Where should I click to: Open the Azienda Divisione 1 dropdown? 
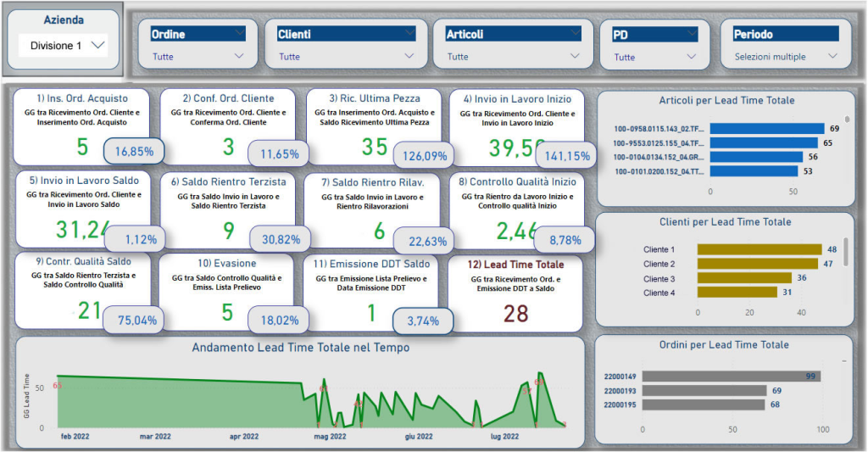[x=97, y=45]
